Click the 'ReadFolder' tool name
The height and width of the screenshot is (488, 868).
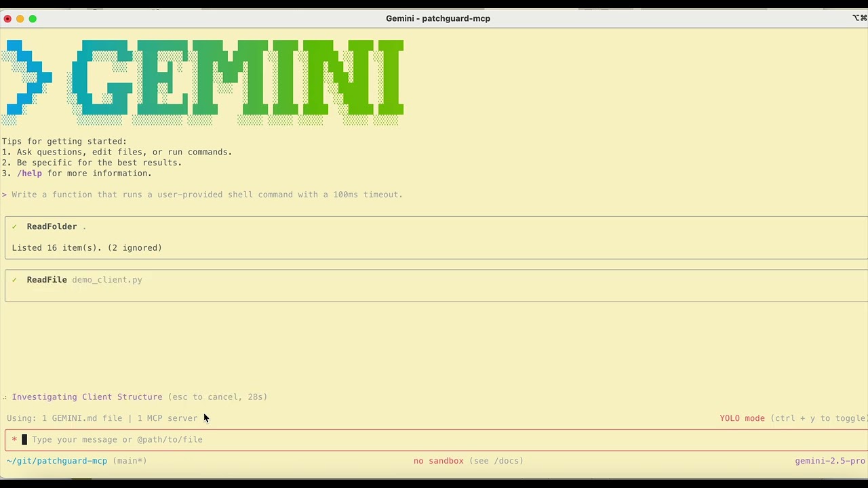coord(52,226)
